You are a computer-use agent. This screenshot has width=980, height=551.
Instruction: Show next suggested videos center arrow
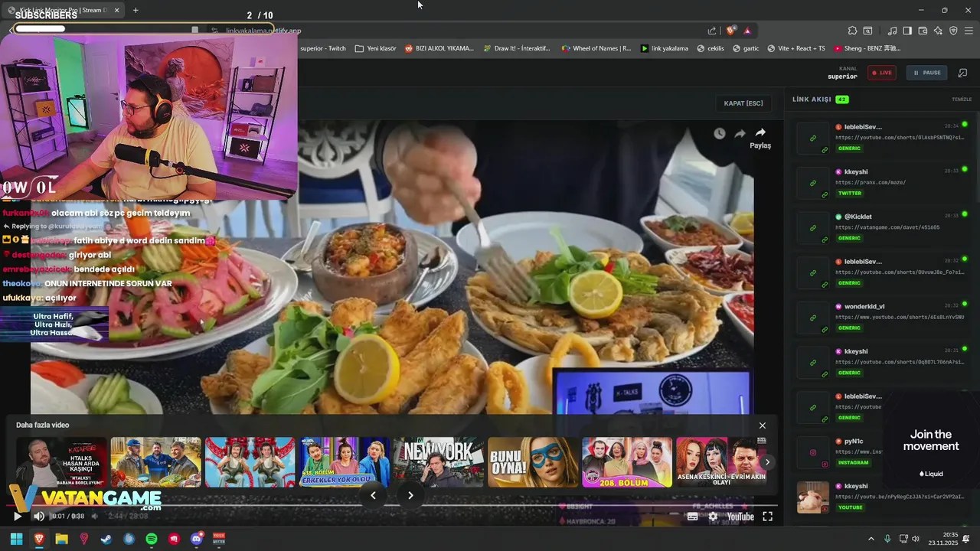coord(410,495)
